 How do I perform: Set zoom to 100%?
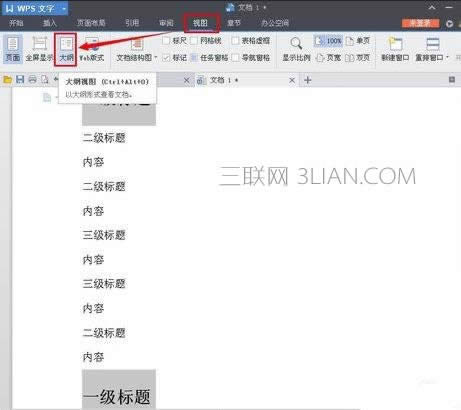pos(329,41)
